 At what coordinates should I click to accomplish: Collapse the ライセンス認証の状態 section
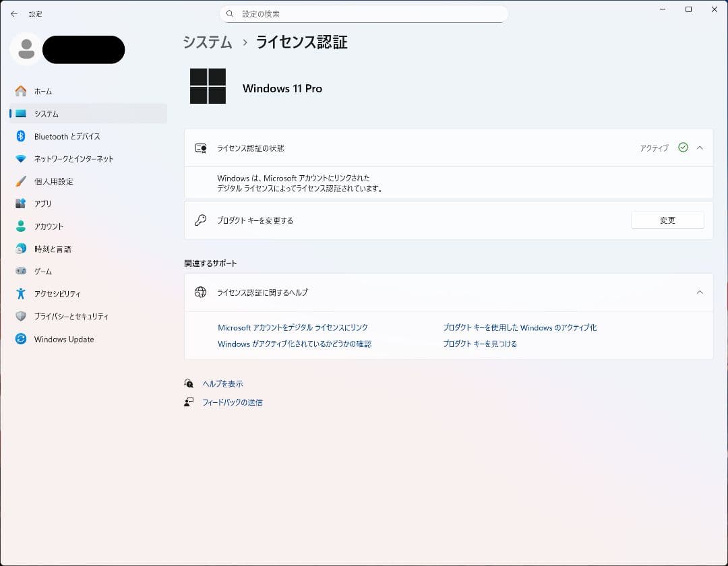point(700,148)
